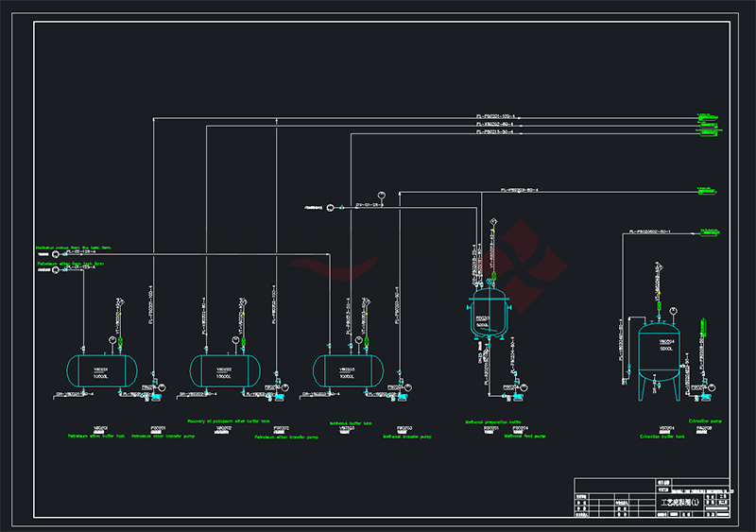
Task: Click the middle horizontal tank V60202
Action: 224,369
